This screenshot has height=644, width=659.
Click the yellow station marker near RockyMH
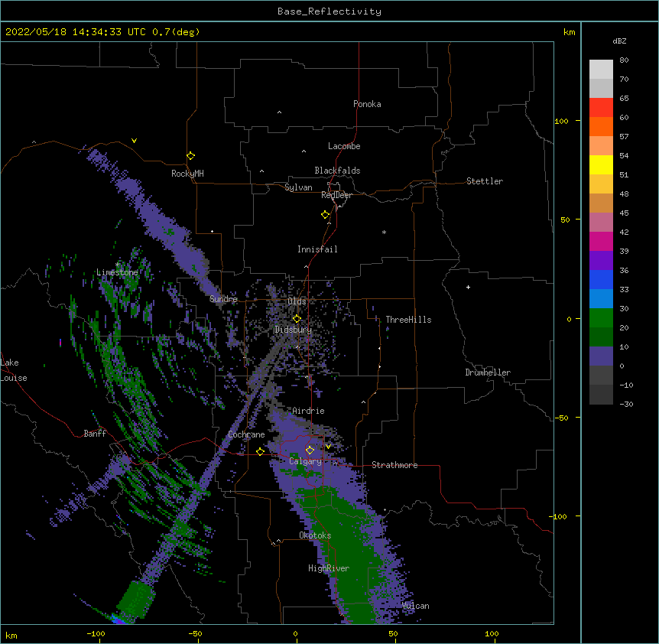[190, 156]
